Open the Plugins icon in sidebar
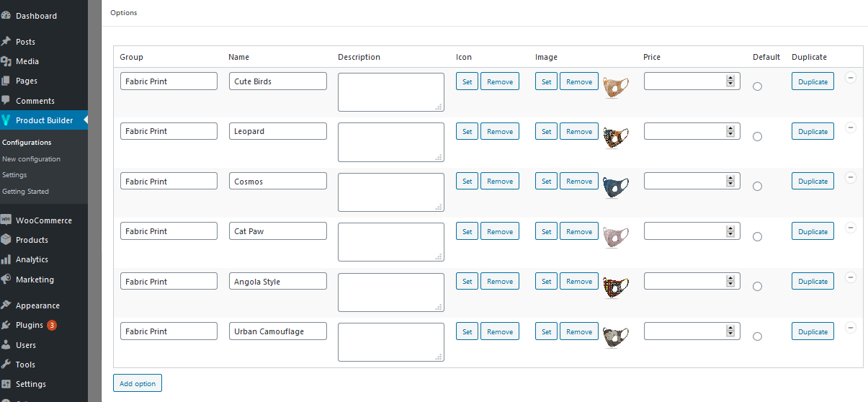 click(x=6, y=325)
